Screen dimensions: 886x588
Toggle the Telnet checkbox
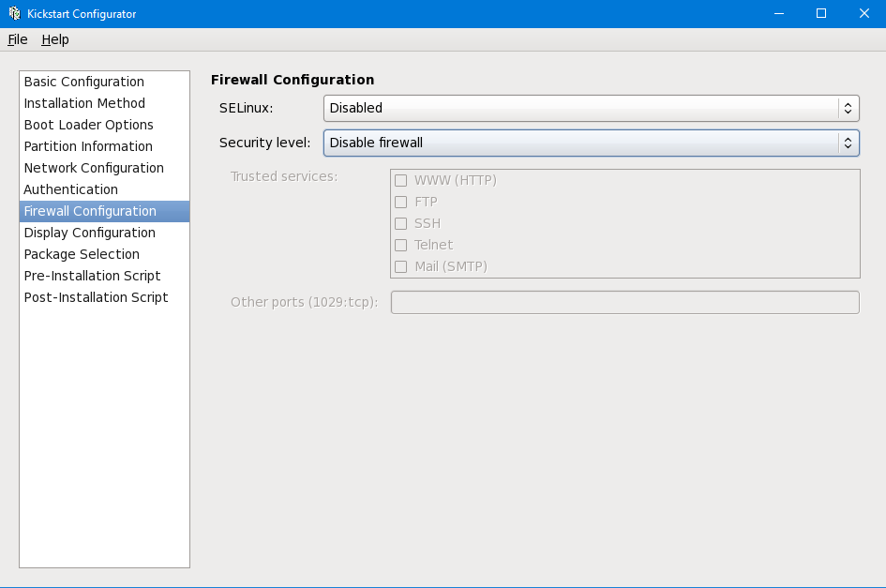click(x=401, y=245)
